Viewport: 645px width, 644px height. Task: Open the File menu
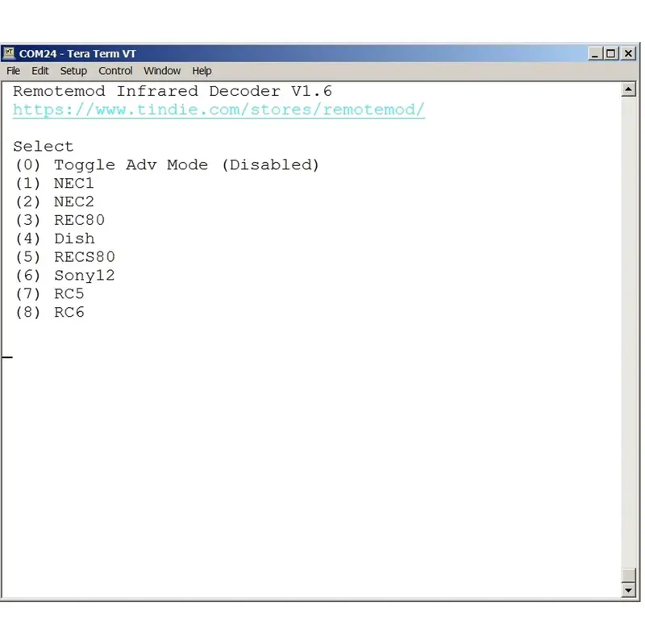tap(13, 71)
